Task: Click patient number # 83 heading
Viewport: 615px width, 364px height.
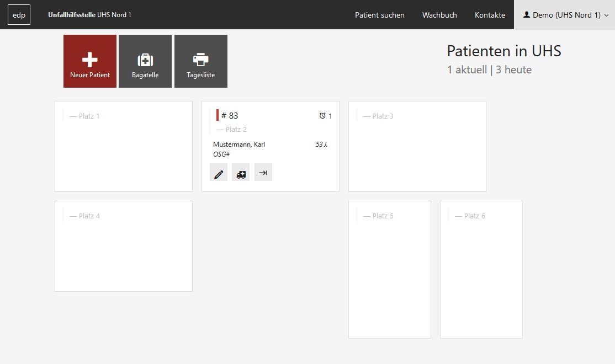Action: point(230,116)
